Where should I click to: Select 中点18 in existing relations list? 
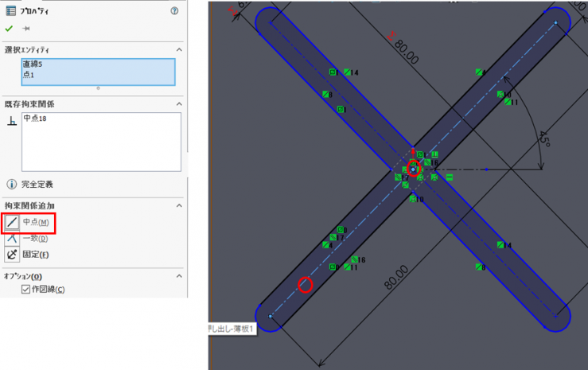[x=35, y=118]
